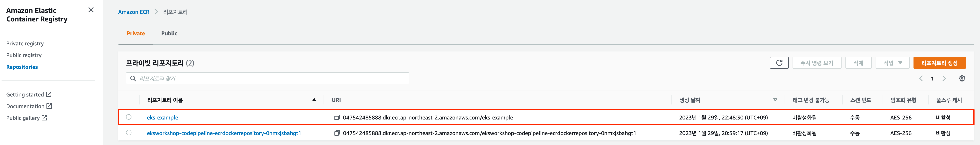Click the search magnifier icon
Screen dimensions: 980x145
point(133,79)
